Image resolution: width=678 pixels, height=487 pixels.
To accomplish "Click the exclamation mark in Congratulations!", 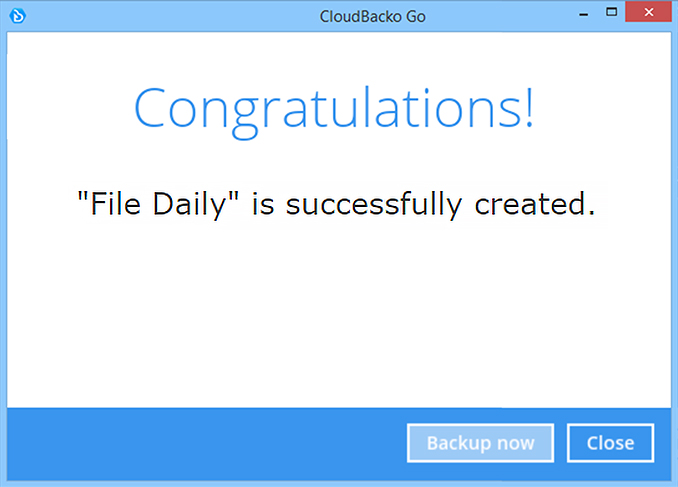I will tap(530, 107).
